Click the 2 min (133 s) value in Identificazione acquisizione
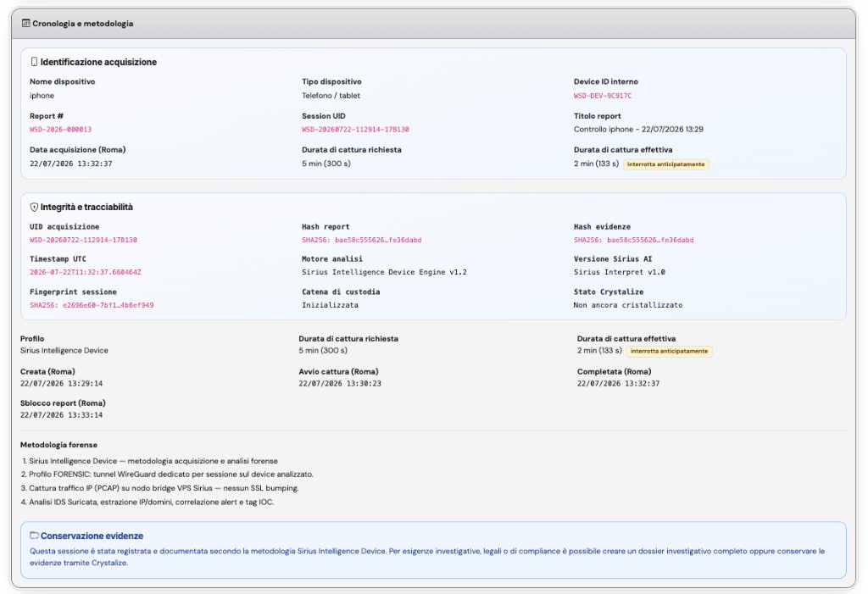Screen dimensions: 868x594 (x=596, y=164)
